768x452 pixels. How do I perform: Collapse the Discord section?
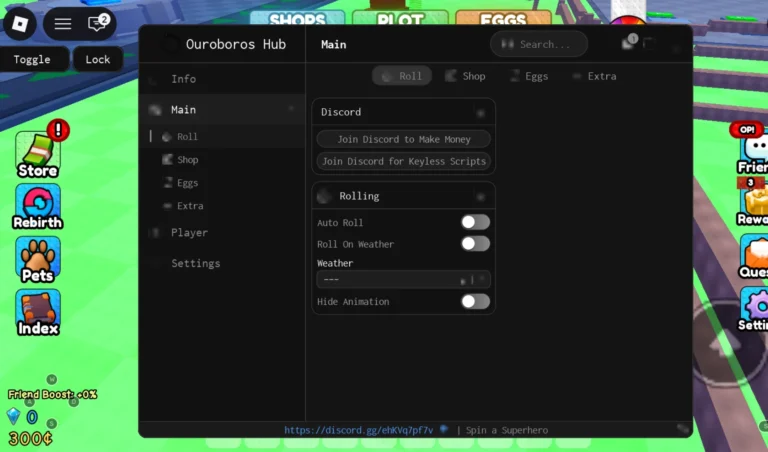tap(480, 113)
